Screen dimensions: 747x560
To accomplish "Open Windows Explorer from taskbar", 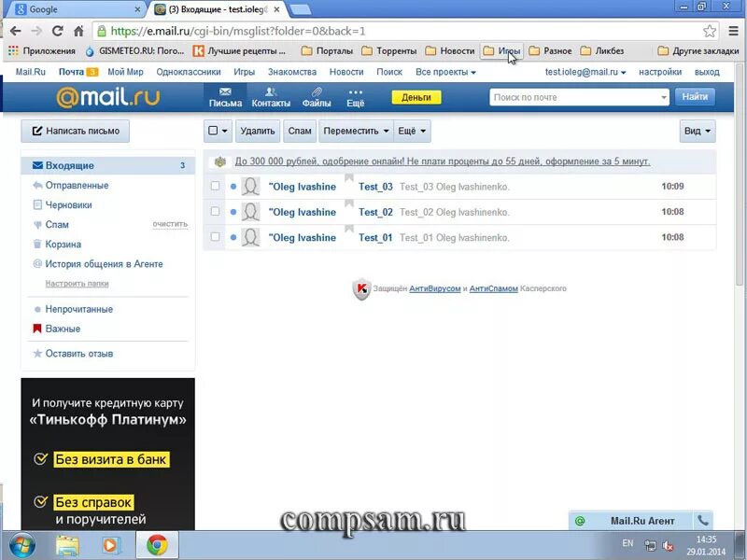I will (x=67, y=545).
